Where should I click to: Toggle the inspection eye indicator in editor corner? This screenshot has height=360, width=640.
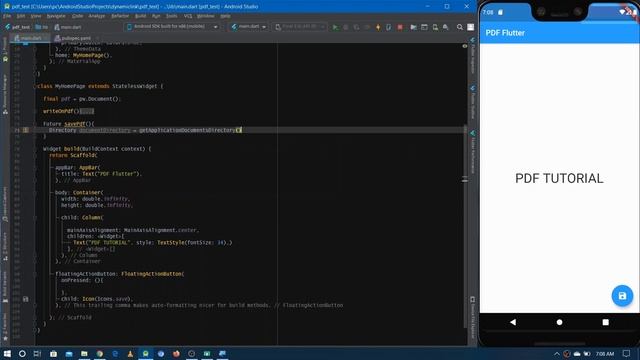(464, 46)
